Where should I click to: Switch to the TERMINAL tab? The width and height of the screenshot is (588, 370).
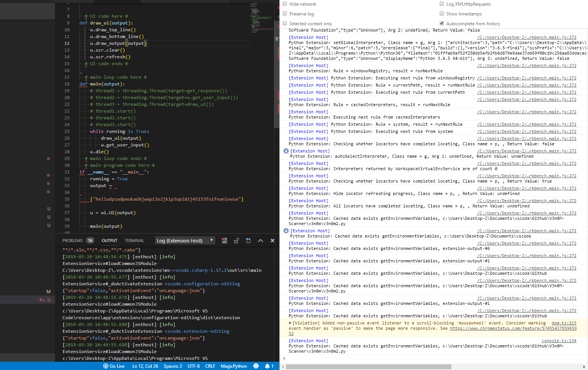tap(134, 241)
